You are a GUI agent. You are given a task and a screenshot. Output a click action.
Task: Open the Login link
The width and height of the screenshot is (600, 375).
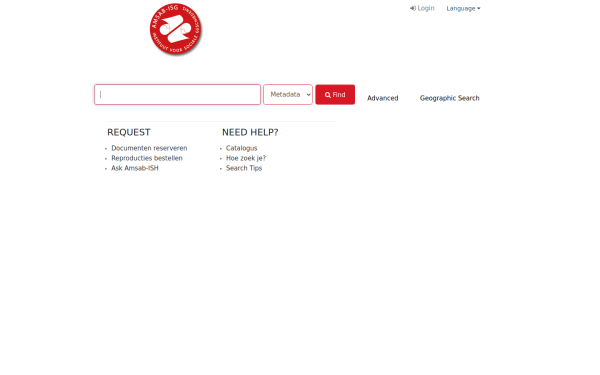(422, 8)
